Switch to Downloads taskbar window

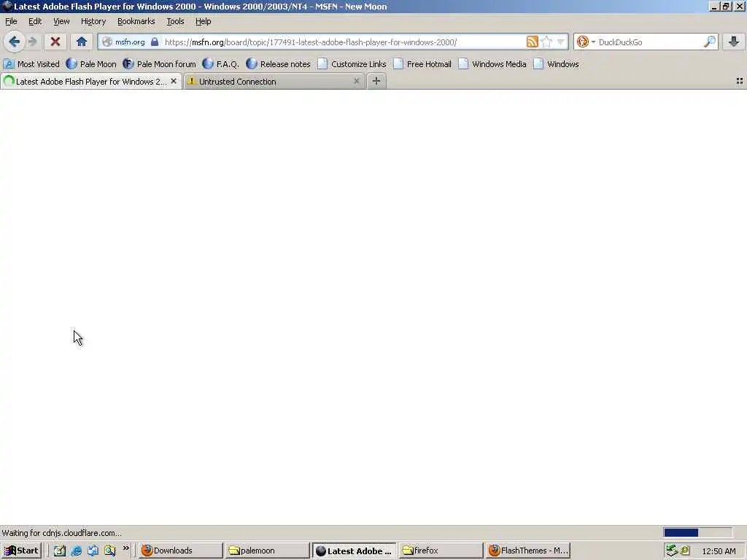point(181,551)
